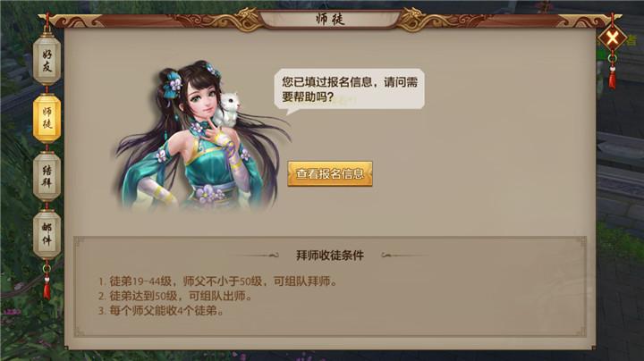Close the 师徒 panel with the X
This screenshot has height=361, width=644.
pos(612,38)
